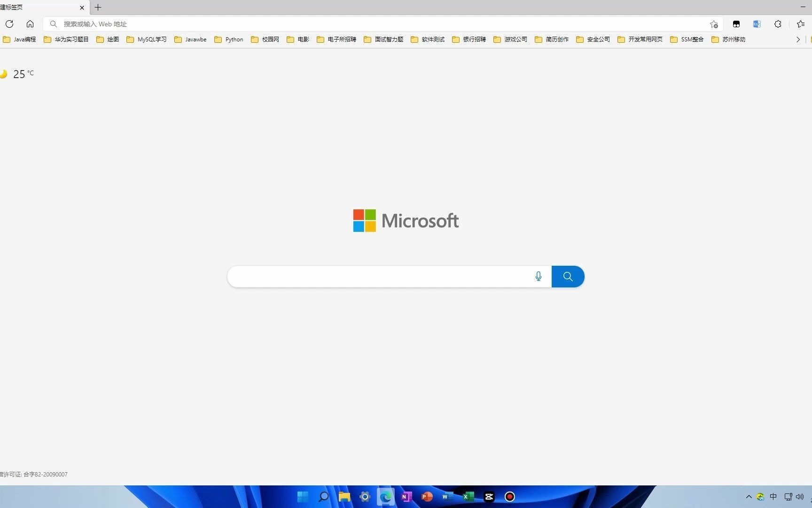View the 25°C weather widget
The image size is (812, 508).
[x=17, y=74]
